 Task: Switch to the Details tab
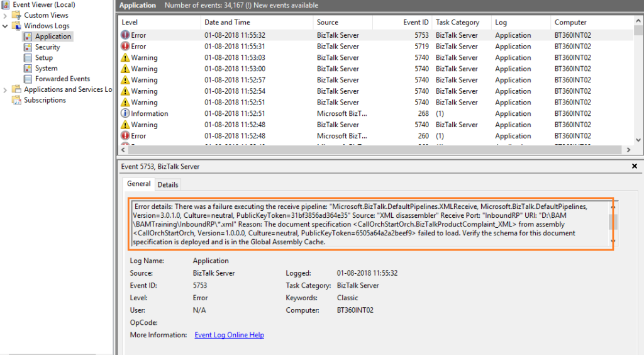[168, 185]
